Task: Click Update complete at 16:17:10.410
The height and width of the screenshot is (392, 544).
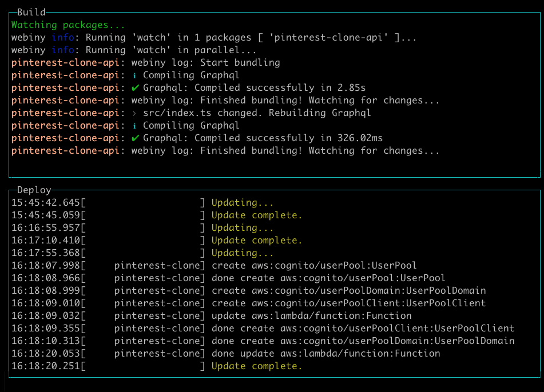Action: pyautogui.click(x=257, y=240)
